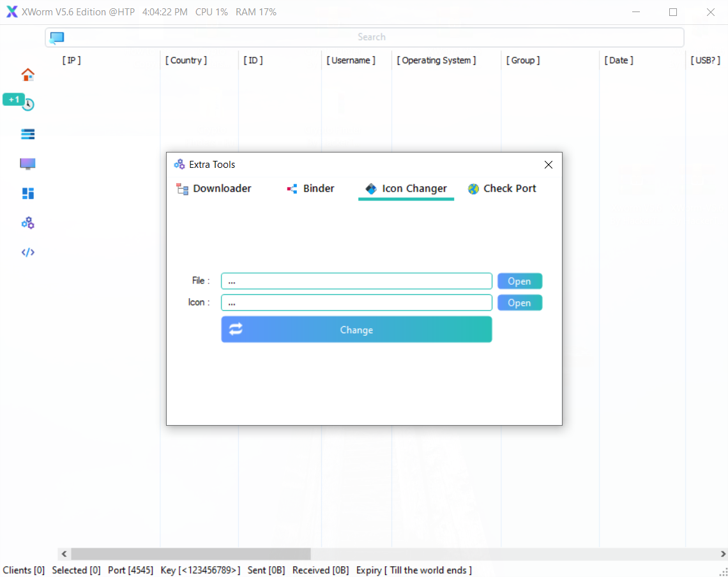Sort by the [ IP ] column header
Screen dimensions: 728x577
[x=72, y=61]
